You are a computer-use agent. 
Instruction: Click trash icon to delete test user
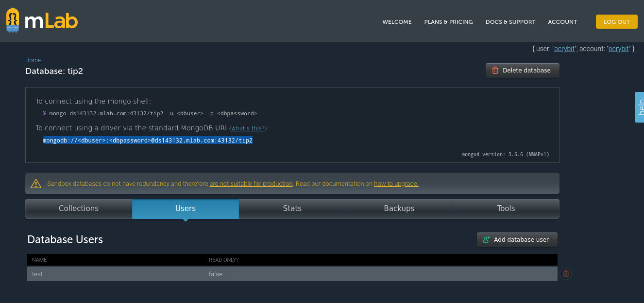pos(565,274)
